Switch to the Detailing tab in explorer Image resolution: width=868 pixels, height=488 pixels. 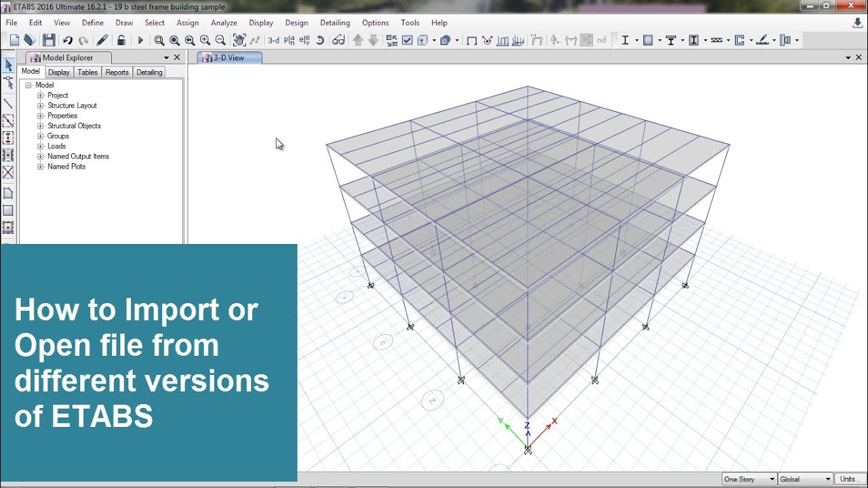(x=149, y=73)
